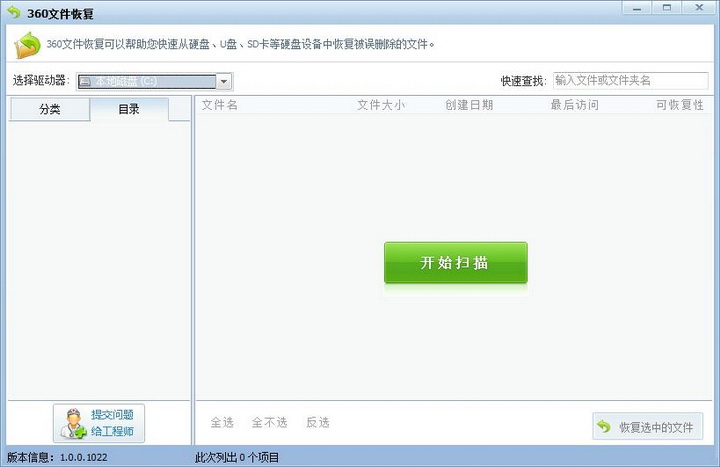Click version info 1.0.0.1022 text
Screen dimensions: 720x467
(57, 457)
